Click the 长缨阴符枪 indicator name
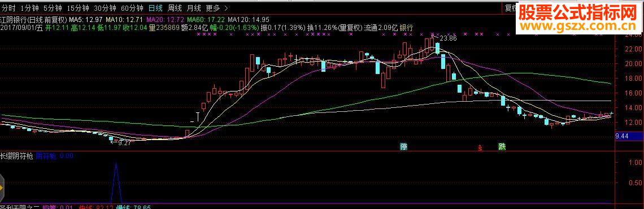The height and width of the screenshot is (209, 644). coord(17,156)
